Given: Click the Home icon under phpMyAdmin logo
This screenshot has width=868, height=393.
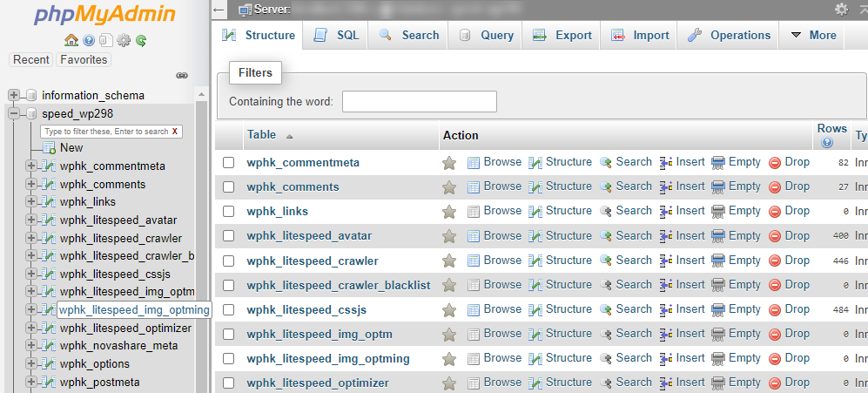Looking at the screenshot, I should [x=71, y=40].
